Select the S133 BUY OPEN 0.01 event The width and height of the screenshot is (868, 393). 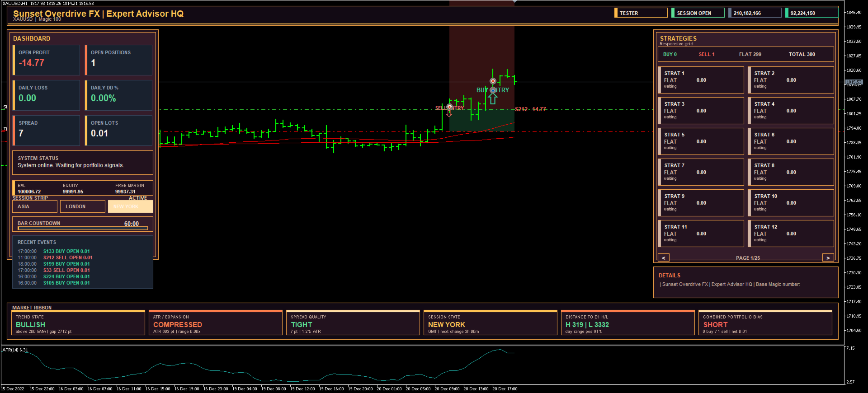click(66, 251)
